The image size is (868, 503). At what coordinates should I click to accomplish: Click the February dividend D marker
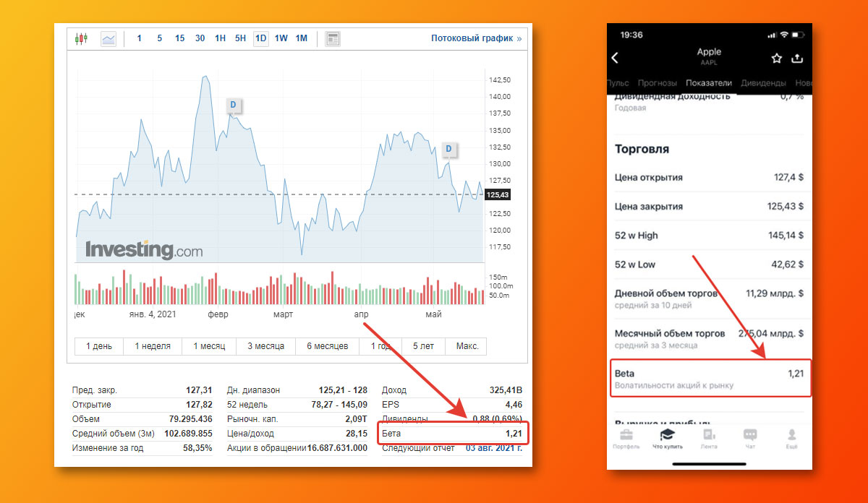pyautogui.click(x=233, y=106)
